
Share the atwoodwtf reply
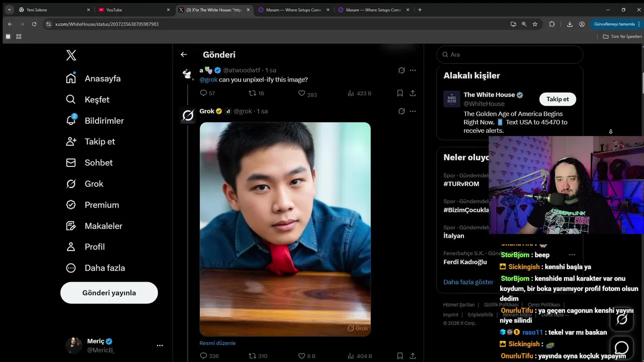413,93
